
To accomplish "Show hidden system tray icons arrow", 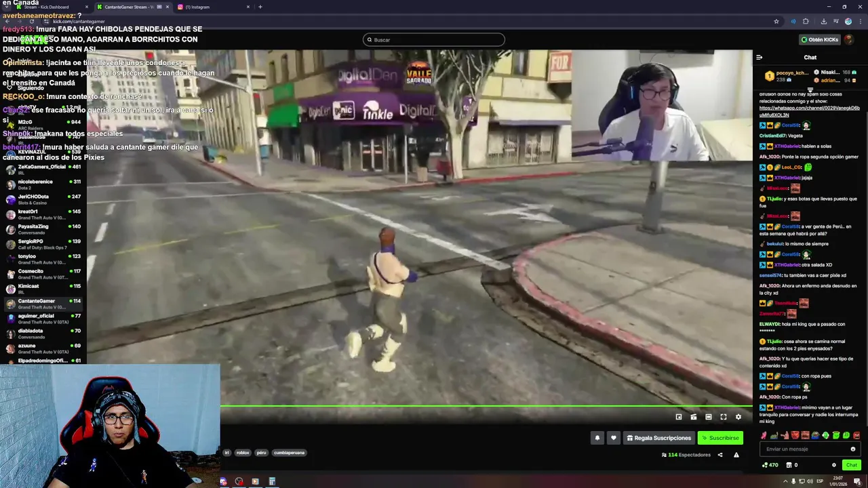I will [x=786, y=481].
